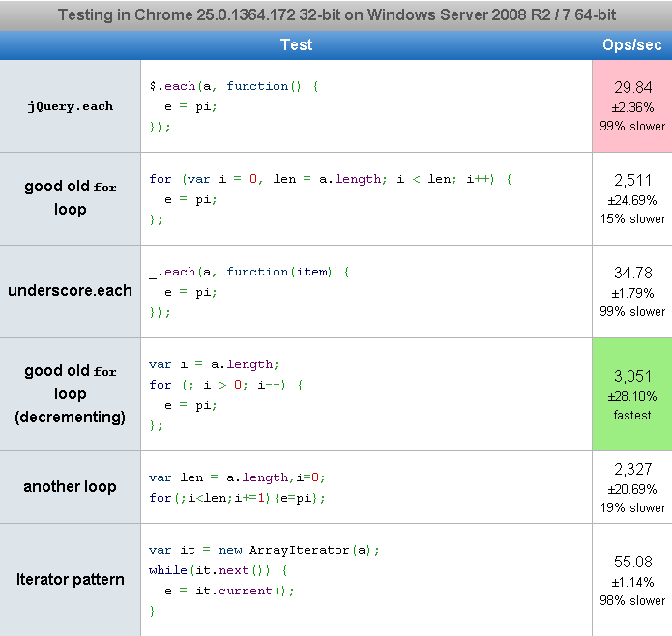This screenshot has height=636, width=672.
Task: Click the _.each(a, function(item) code snippet
Action: point(248,272)
